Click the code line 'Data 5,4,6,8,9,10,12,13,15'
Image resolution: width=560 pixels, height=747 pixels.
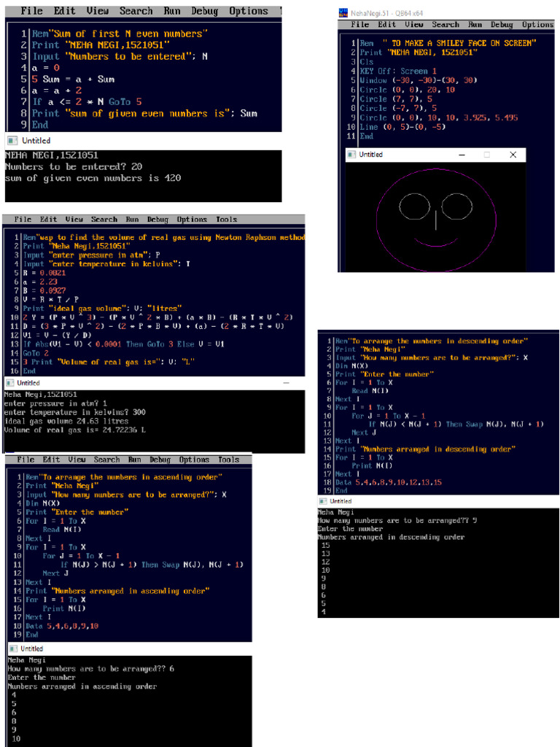tap(389, 483)
